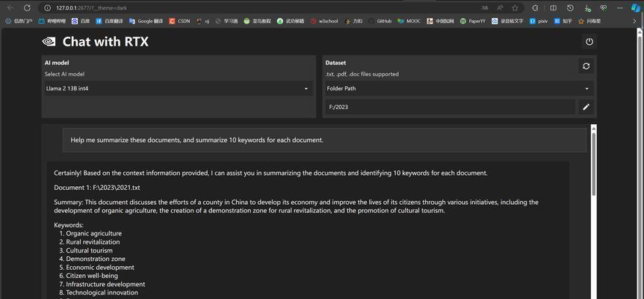The image size is (644, 299).
Task: Open the 百度 bookmark
Action: click(x=81, y=21)
